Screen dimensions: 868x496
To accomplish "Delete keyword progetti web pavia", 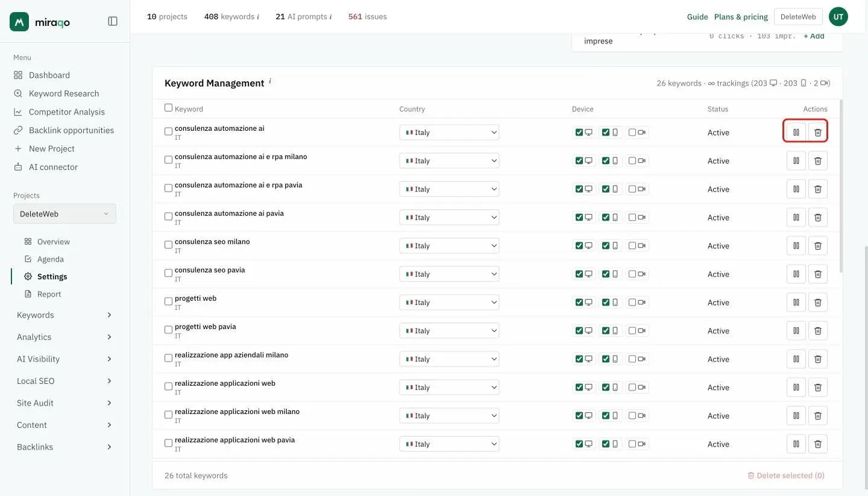I will (817, 331).
